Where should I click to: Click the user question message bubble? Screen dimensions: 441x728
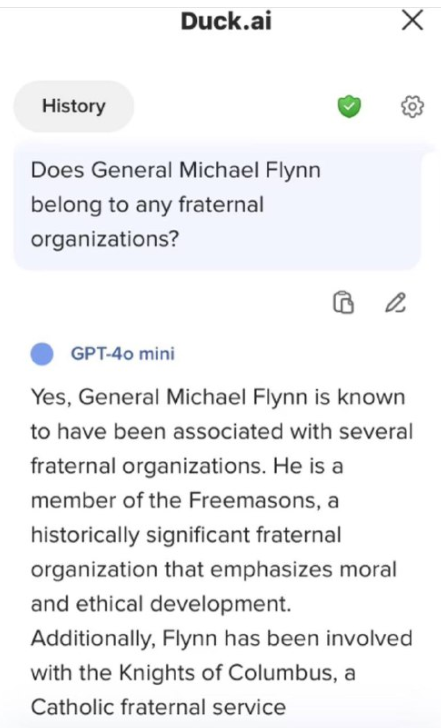(x=217, y=205)
